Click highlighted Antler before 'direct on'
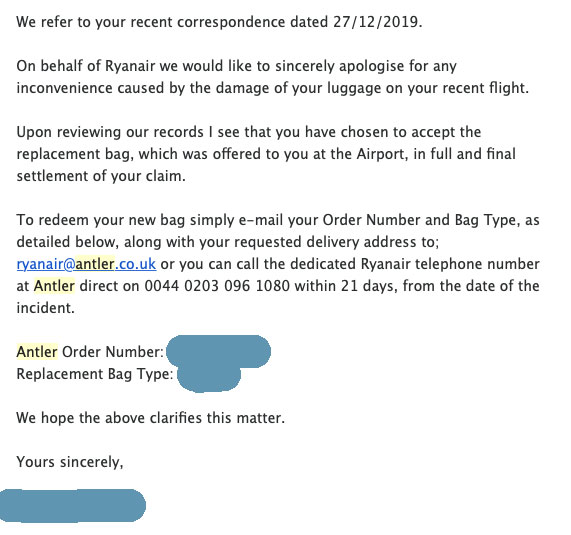Viewport: 571px width, 535px height. click(54, 286)
